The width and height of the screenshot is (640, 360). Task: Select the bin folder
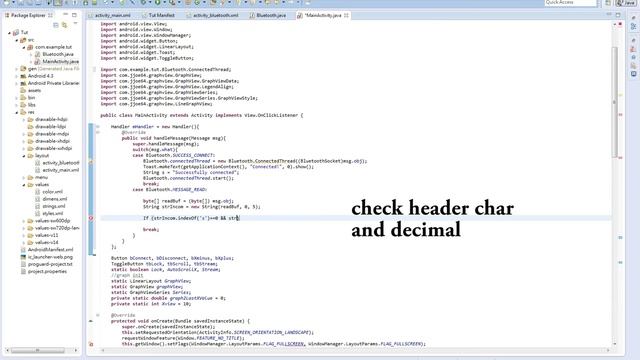[27, 98]
